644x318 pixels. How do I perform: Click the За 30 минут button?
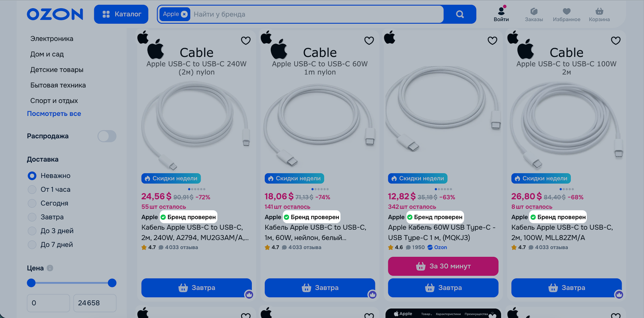click(x=443, y=266)
